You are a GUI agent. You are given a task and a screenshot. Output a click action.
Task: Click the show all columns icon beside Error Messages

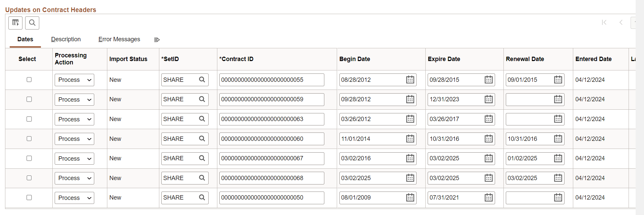(x=157, y=40)
